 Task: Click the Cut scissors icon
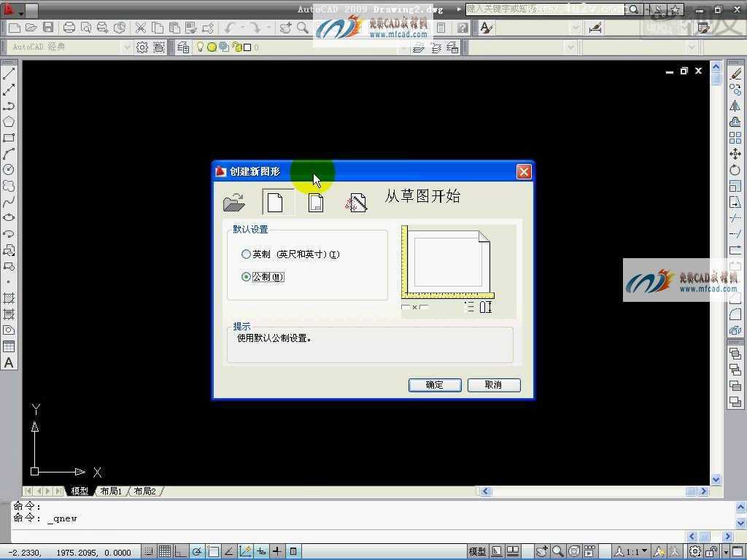(140, 28)
